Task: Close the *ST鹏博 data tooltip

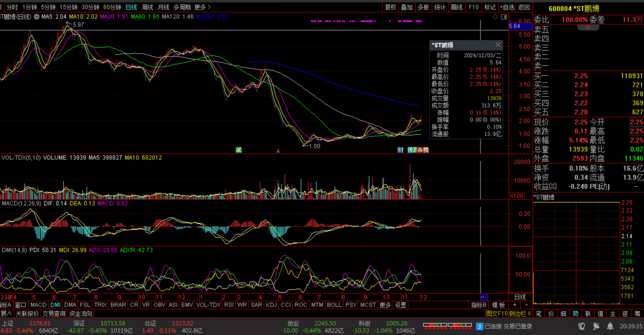Action: (498, 44)
